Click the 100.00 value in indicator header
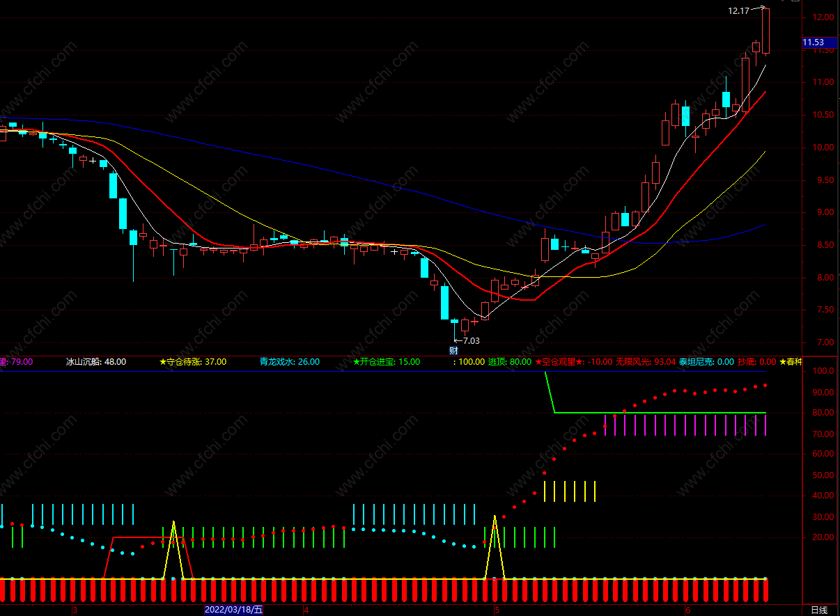The width and height of the screenshot is (840, 616). [470, 362]
